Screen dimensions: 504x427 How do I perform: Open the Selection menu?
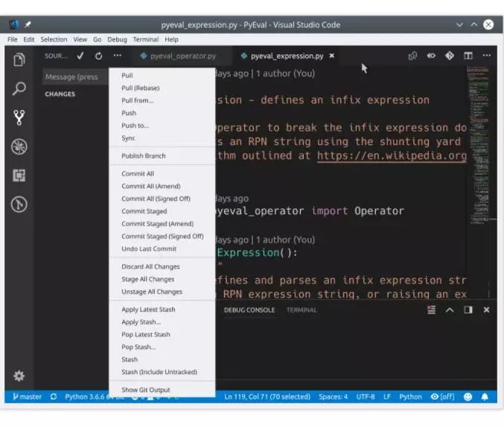point(54,39)
